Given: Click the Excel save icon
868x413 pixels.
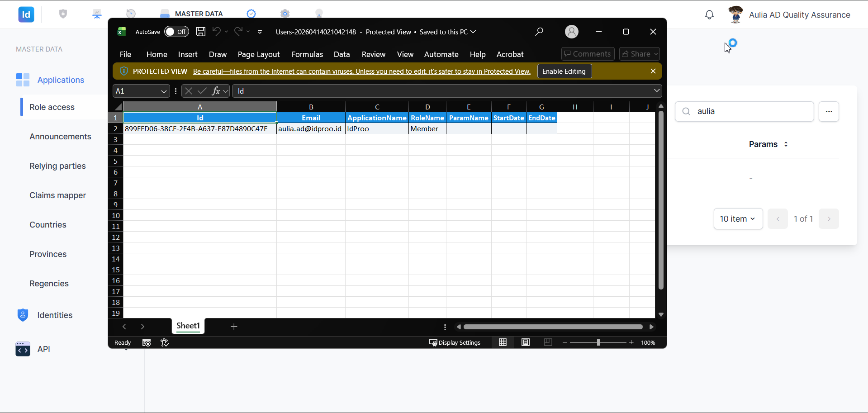Looking at the screenshot, I should click(x=201, y=32).
